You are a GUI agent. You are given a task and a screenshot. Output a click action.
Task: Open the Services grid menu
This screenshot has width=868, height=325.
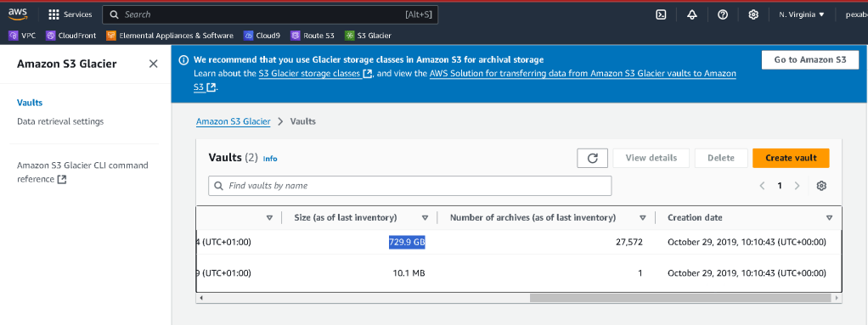70,14
